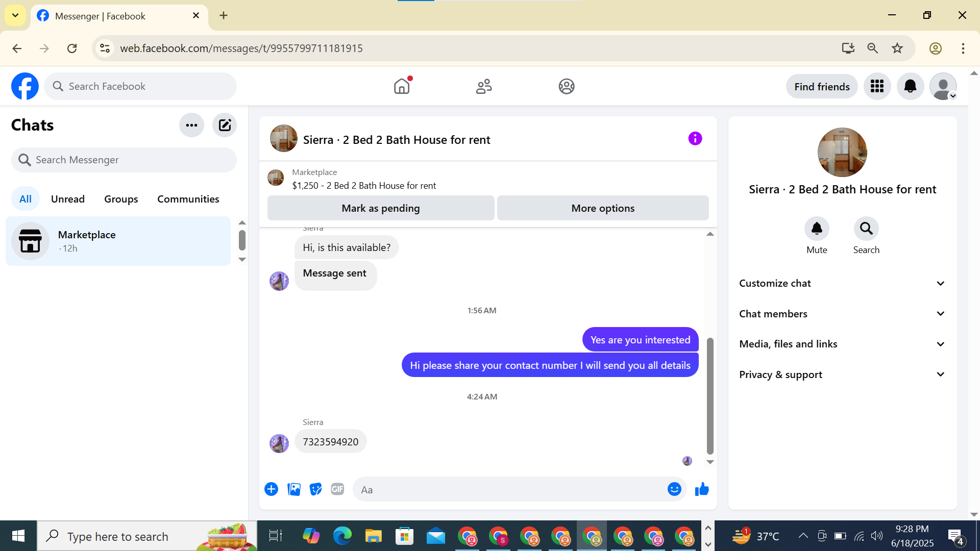Open Sierra conversation title in header
The width and height of the screenshot is (980, 551).
click(397, 140)
